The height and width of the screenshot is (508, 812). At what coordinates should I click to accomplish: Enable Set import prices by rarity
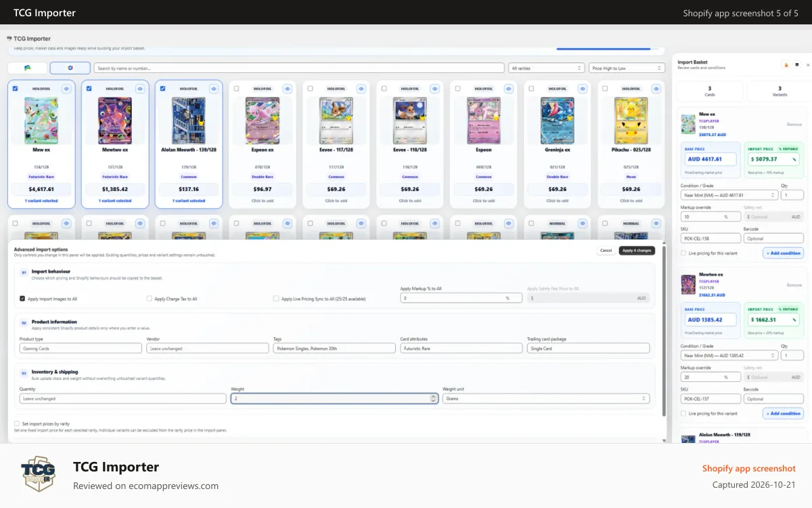17,423
